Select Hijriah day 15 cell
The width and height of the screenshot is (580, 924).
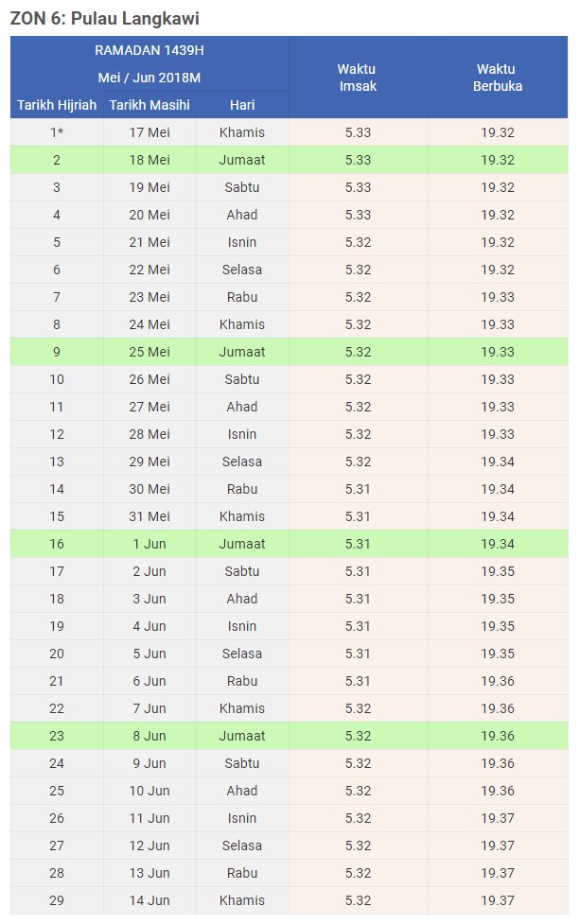[x=57, y=516]
